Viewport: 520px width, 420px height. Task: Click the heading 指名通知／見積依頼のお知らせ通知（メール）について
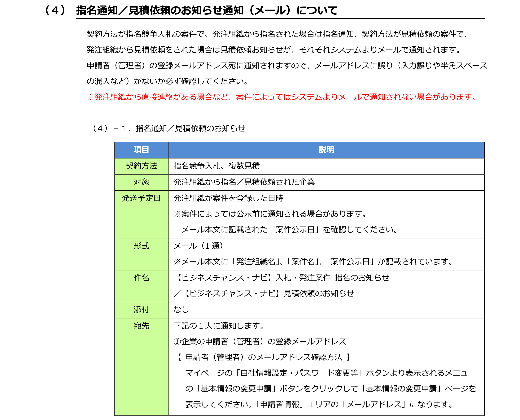[207, 10]
